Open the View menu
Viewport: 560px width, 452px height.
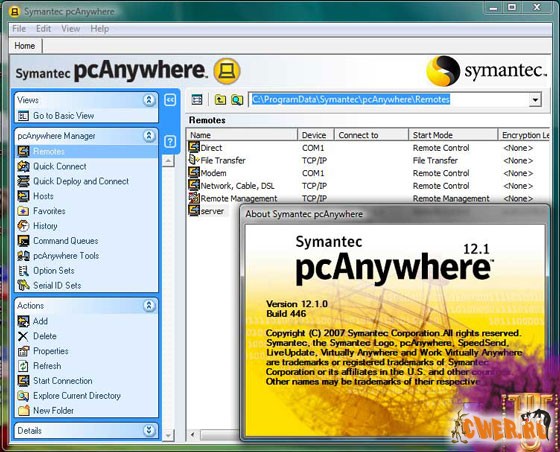click(x=70, y=29)
